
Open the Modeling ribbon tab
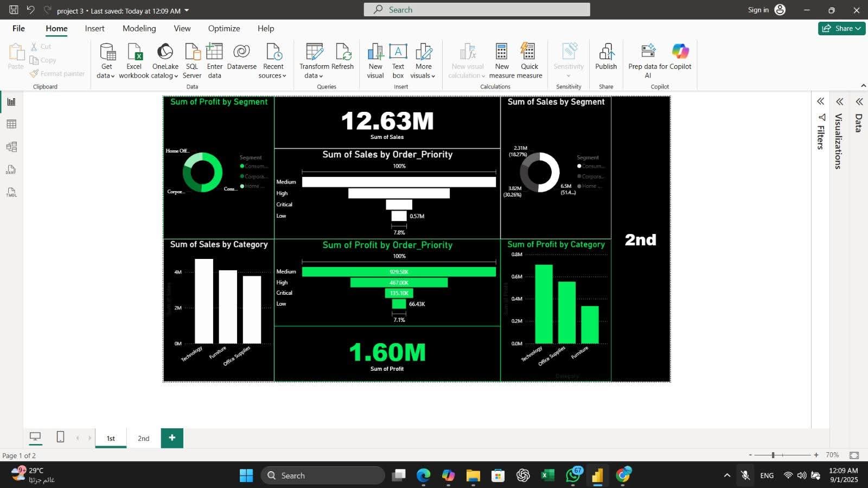pyautogui.click(x=139, y=28)
